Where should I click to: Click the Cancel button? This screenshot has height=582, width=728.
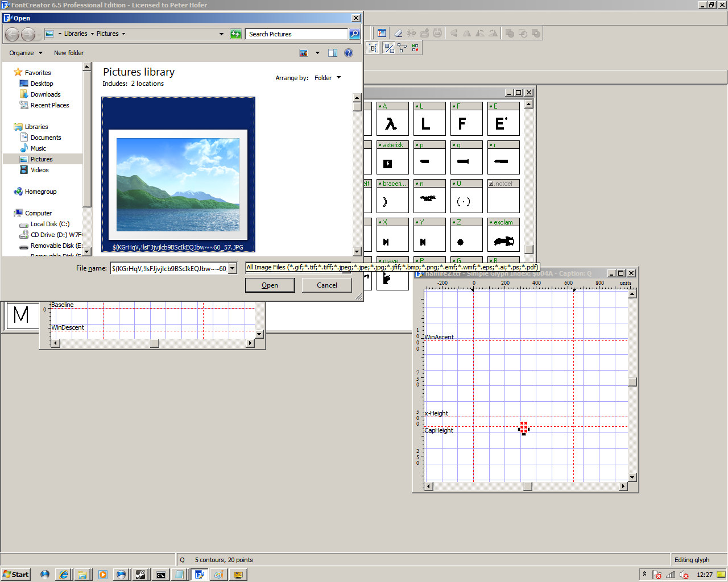point(326,285)
